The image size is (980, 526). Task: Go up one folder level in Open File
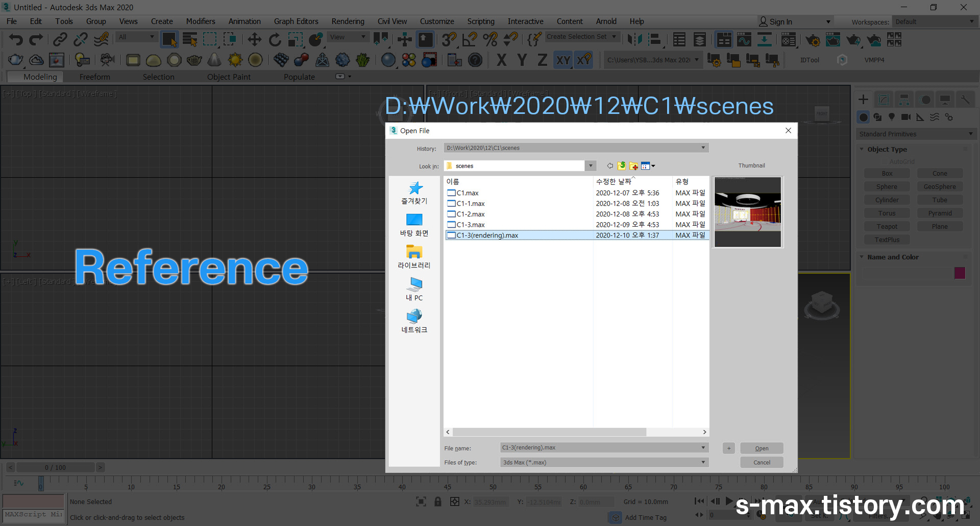(621, 166)
